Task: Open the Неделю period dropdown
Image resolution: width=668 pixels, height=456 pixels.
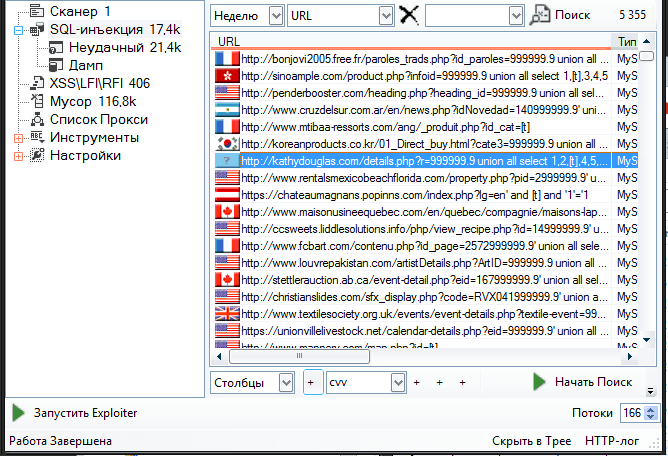Action: 276,16
